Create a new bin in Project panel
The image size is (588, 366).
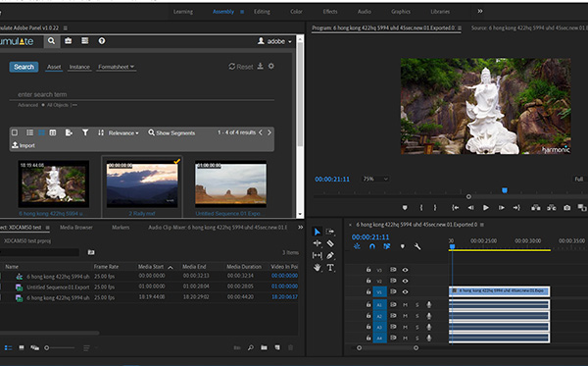pyautogui.click(x=264, y=347)
